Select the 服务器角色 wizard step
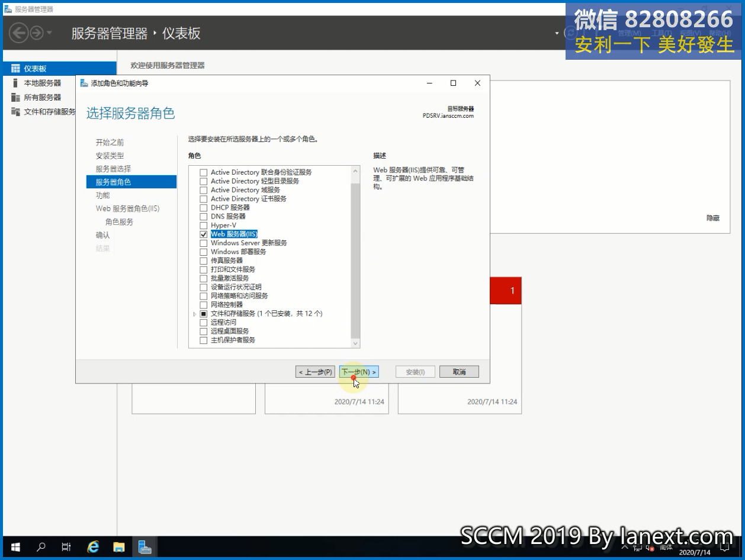Image resolution: width=745 pixels, height=560 pixels. click(131, 182)
